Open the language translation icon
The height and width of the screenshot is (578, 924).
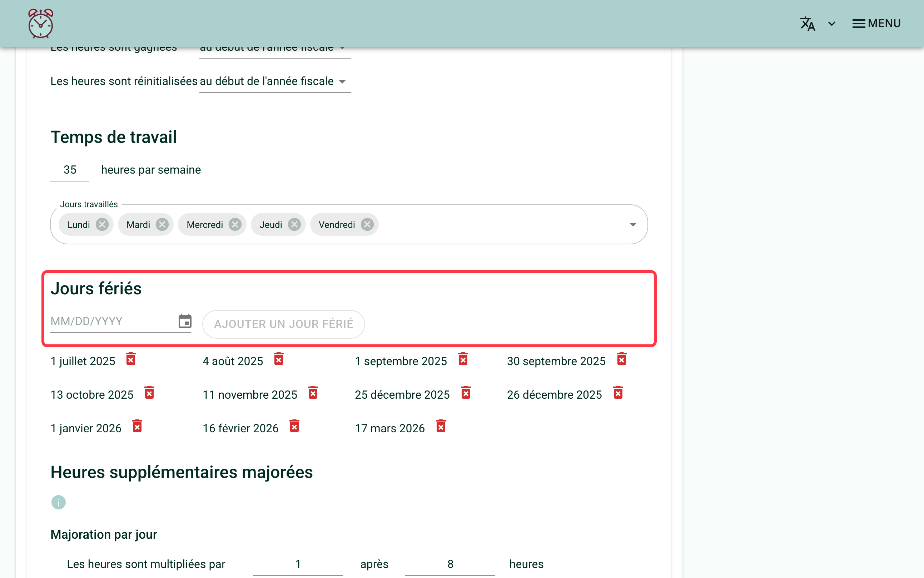point(807,24)
